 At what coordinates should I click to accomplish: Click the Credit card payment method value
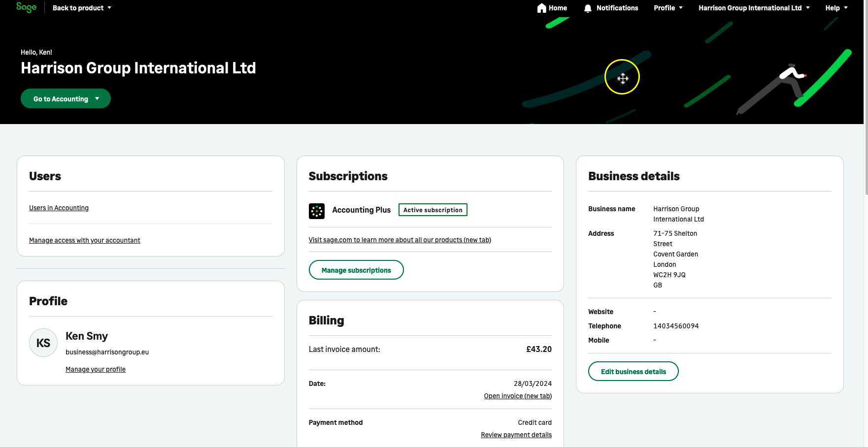534,422
